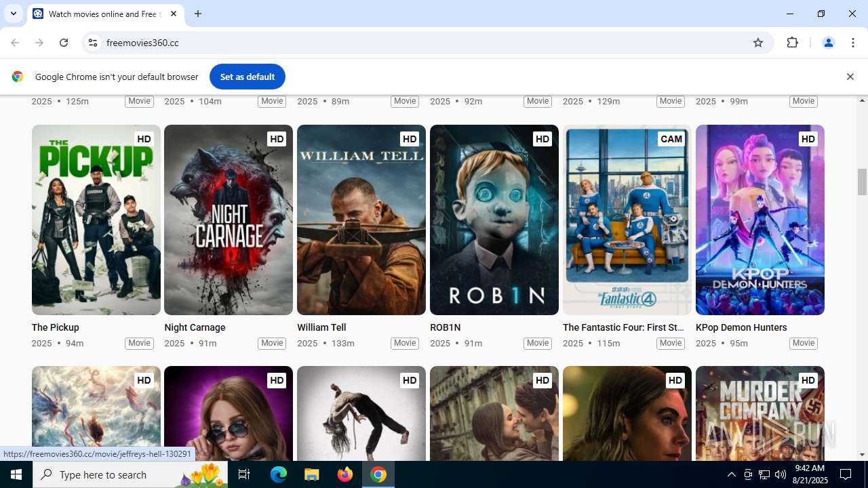Click KPop Demon Hunters title link
This screenshot has height=488, width=868.
tap(741, 327)
